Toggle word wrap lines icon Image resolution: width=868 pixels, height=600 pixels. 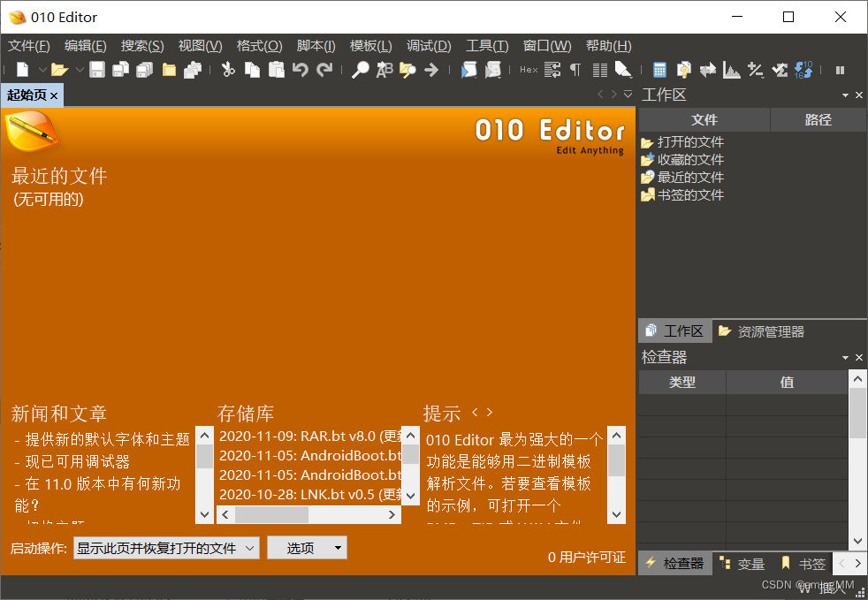(552, 70)
